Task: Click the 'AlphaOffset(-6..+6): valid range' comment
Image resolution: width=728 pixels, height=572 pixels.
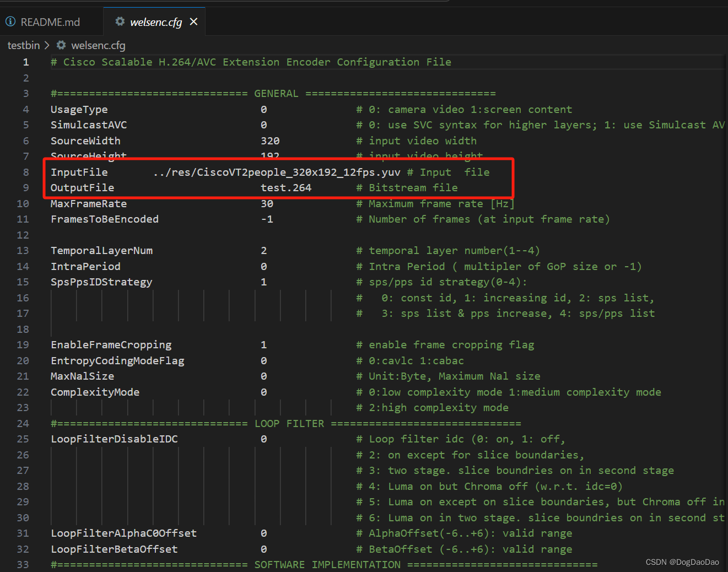Action: 464,533
